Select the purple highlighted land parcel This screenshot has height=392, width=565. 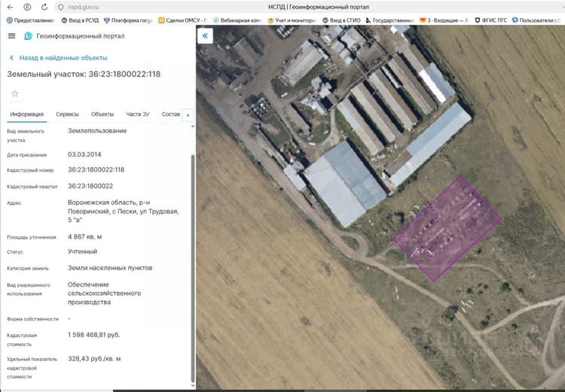pyautogui.click(x=447, y=229)
